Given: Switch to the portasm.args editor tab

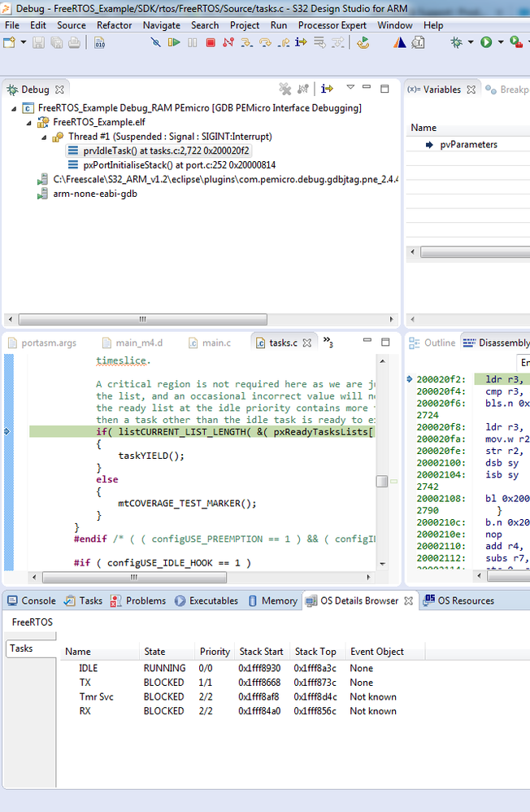Looking at the screenshot, I should [43, 343].
